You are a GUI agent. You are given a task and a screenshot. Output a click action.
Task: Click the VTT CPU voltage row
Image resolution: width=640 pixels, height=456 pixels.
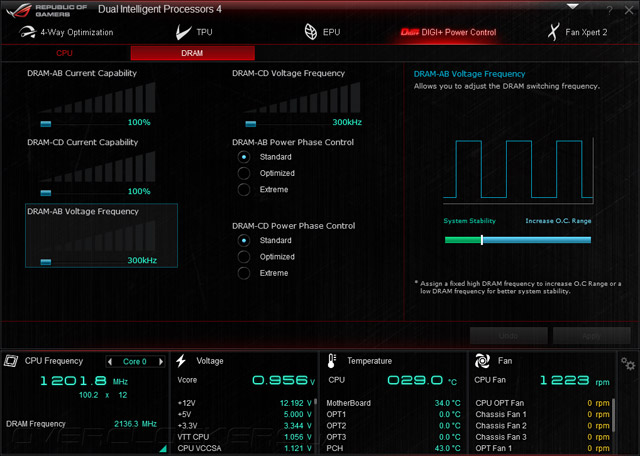[x=245, y=437]
